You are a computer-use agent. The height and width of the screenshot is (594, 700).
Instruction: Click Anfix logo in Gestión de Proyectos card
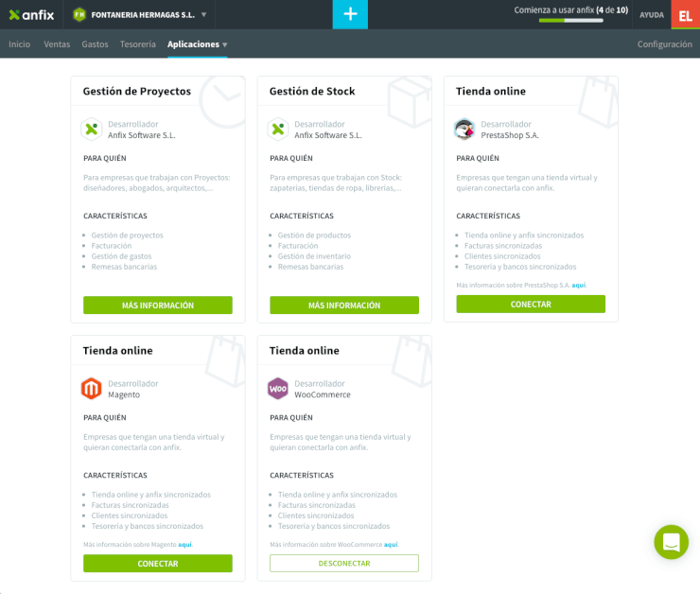92,130
